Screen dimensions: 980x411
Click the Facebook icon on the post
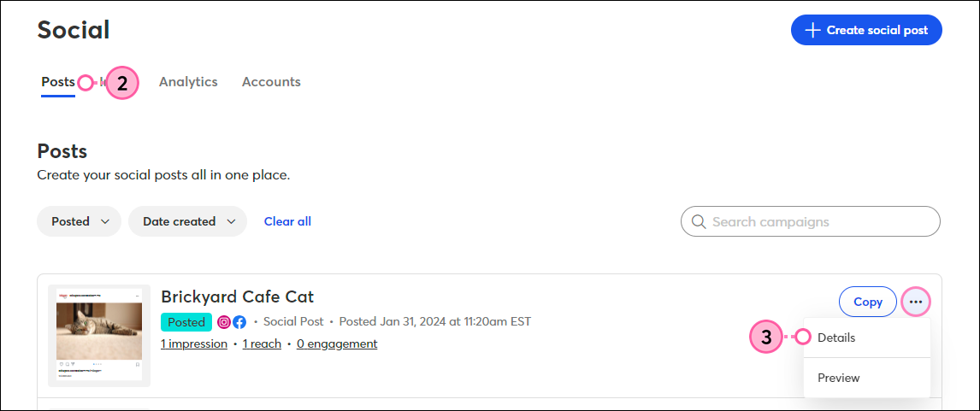point(239,322)
